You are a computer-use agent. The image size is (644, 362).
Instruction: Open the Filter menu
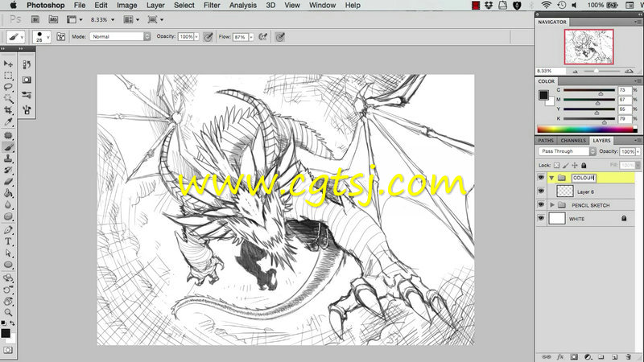coord(212,6)
